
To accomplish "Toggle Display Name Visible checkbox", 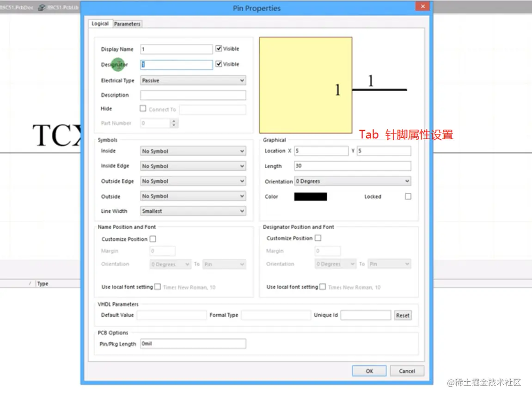I will 219,49.
